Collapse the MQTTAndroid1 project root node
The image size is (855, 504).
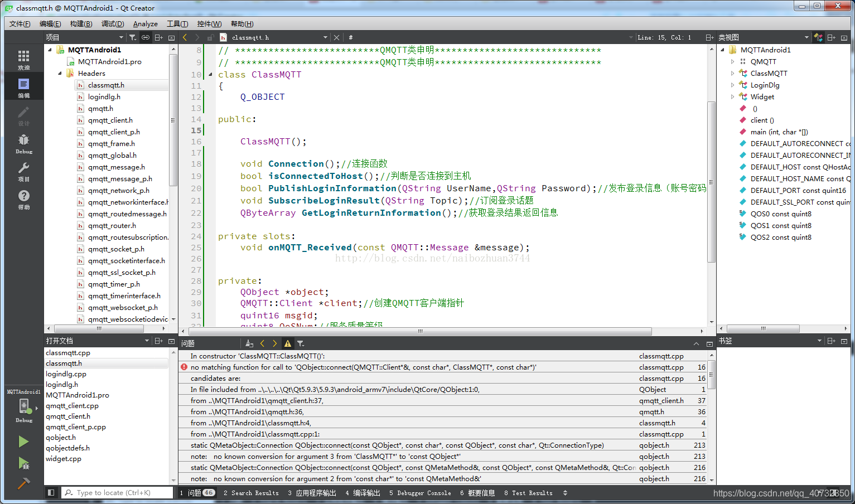click(50, 50)
